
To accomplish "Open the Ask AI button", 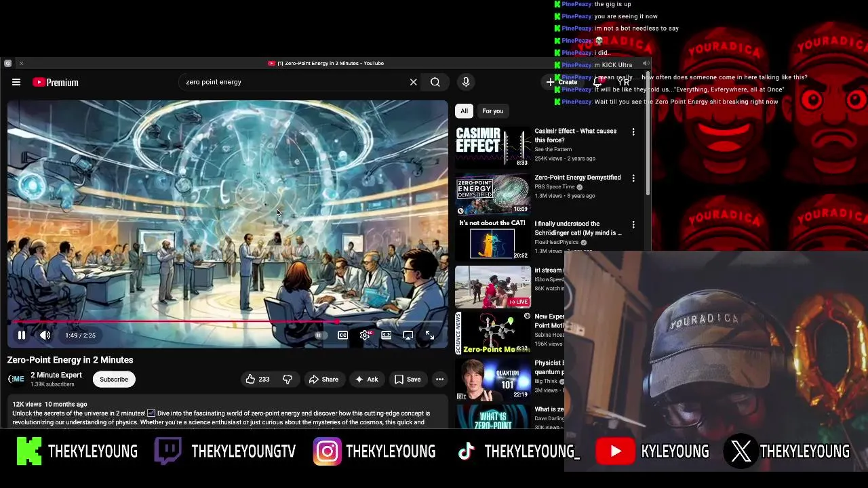I will point(367,380).
